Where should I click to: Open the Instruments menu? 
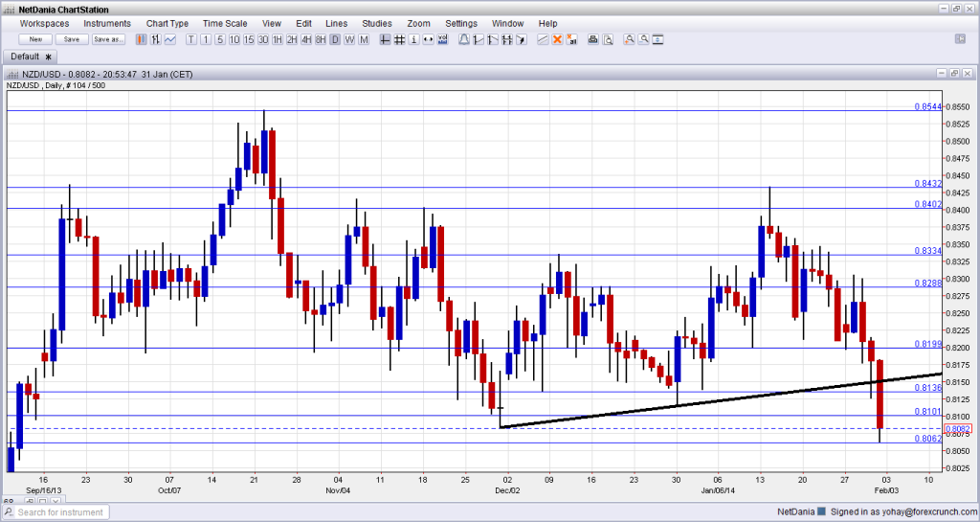point(107,23)
